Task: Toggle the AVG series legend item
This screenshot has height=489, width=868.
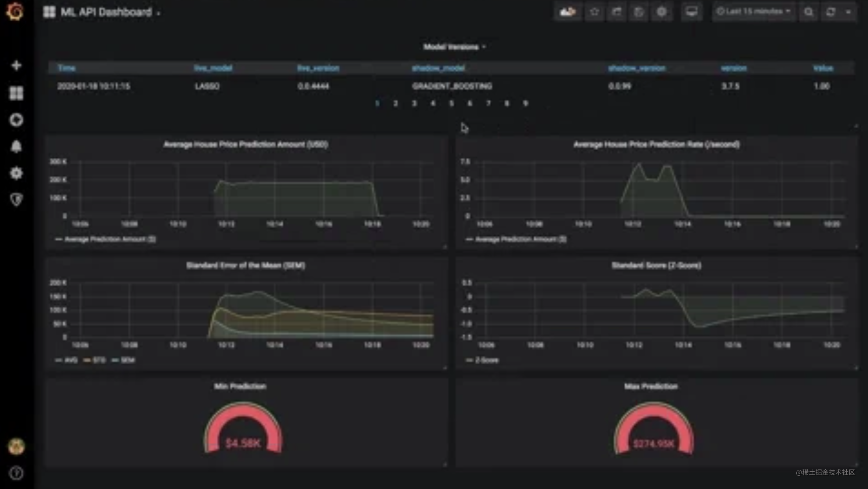Action: [x=70, y=360]
